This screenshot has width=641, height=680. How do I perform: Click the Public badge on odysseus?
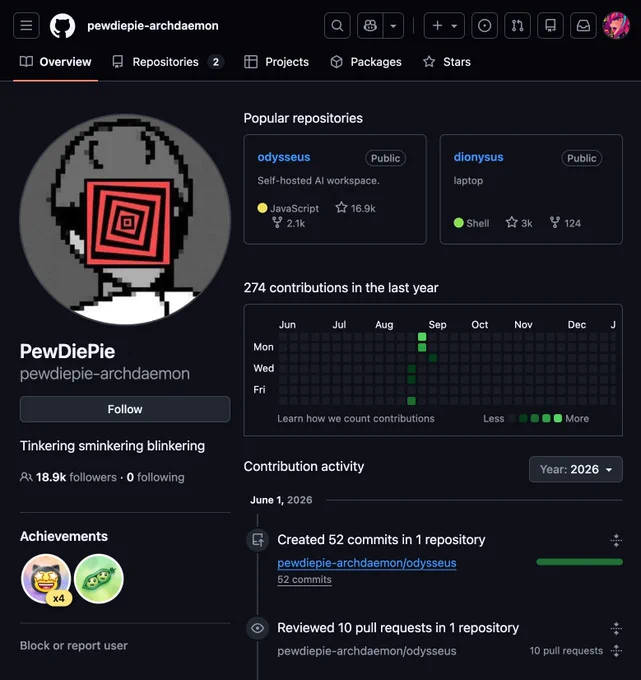pos(385,158)
